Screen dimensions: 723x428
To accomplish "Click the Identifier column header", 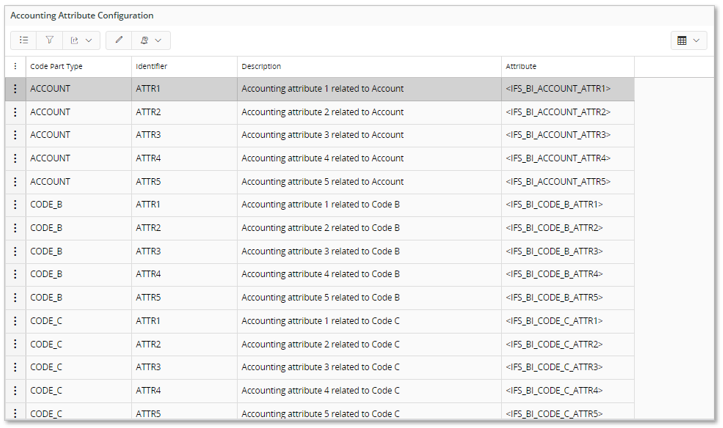I will (x=152, y=67).
